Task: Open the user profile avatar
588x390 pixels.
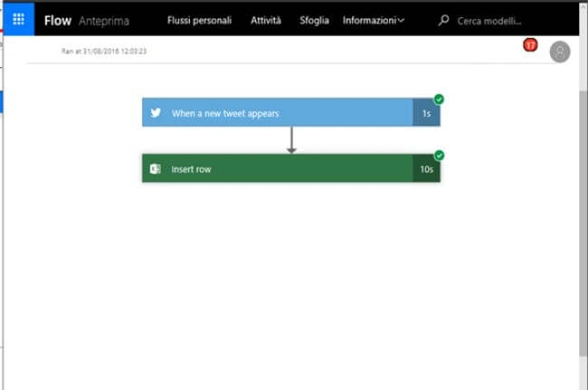Action: click(559, 52)
